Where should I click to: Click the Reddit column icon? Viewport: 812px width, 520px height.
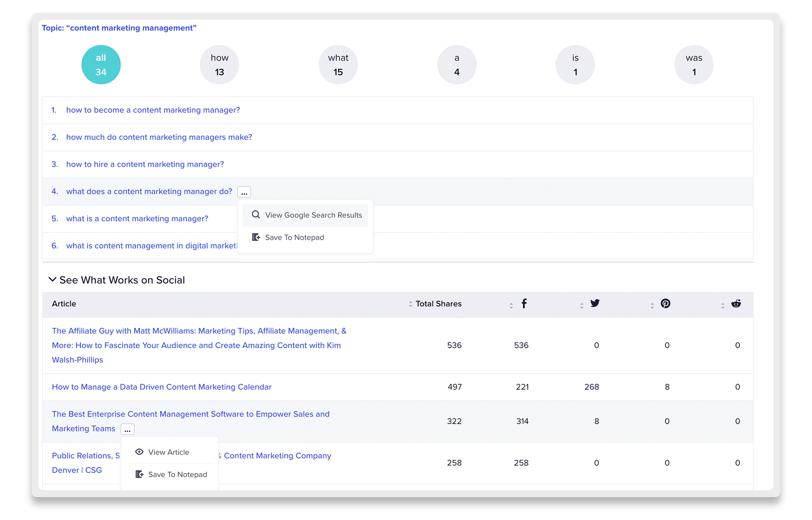coord(736,304)
